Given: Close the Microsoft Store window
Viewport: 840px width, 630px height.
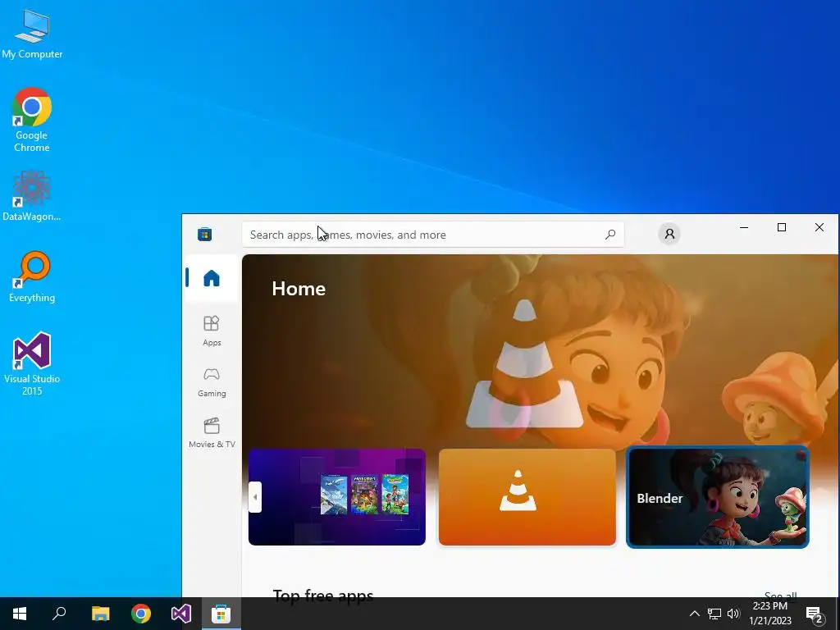Looking at the screenshot, I should pyautogui.click(x=819, y=228).
